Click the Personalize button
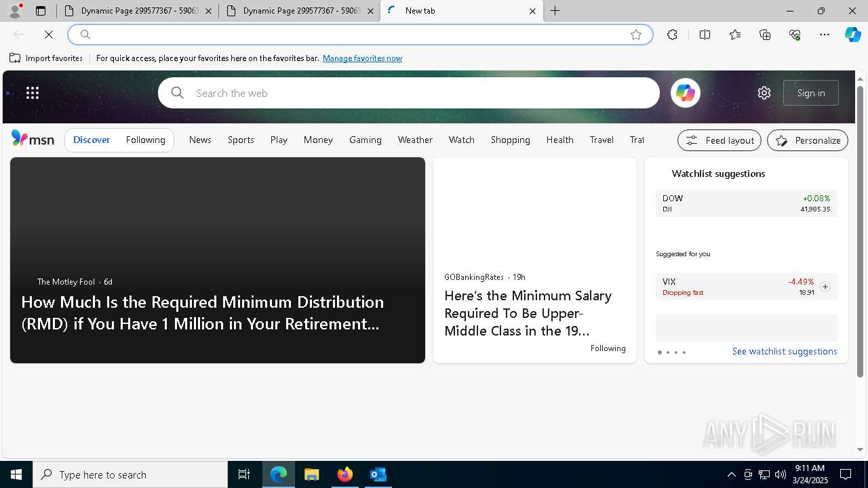 click(x=808, y=140)
